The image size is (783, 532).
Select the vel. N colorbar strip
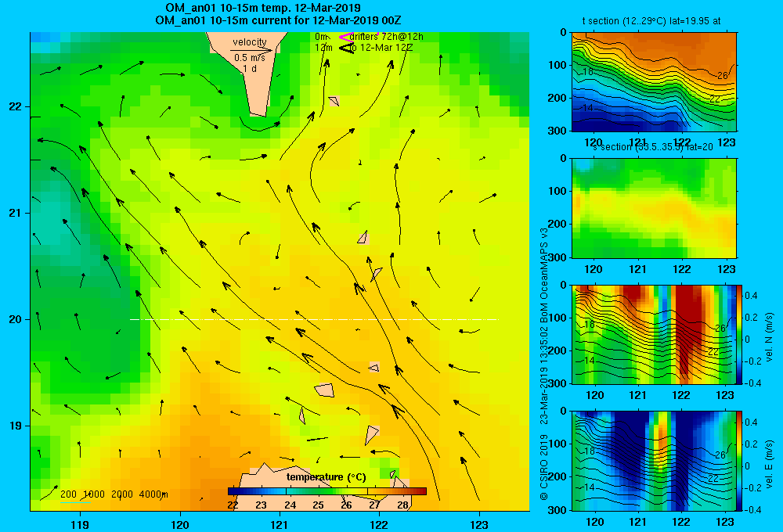tap(740, 334)
